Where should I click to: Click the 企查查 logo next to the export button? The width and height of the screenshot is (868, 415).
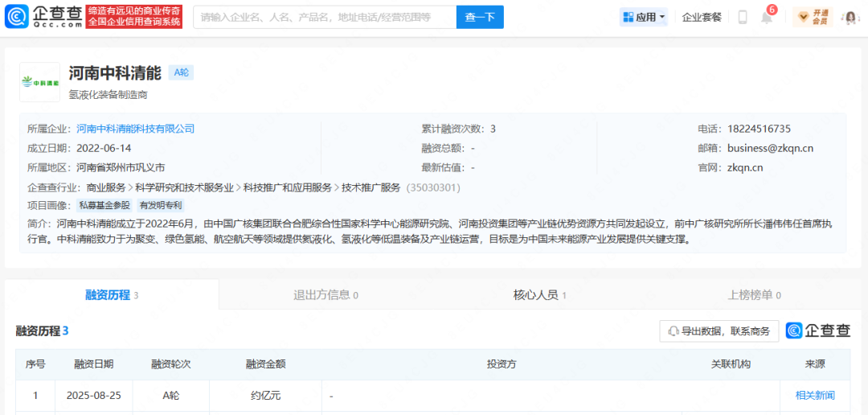tap(818, 331)
